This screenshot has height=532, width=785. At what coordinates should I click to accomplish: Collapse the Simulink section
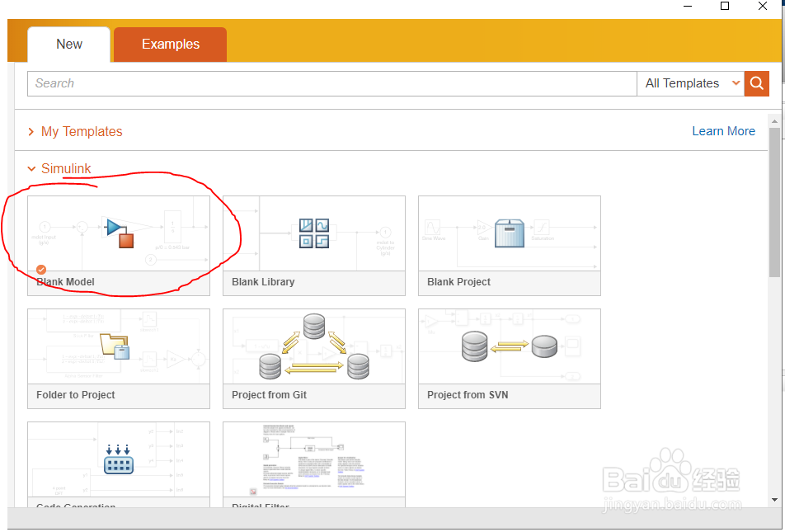[x=59, y=168]
